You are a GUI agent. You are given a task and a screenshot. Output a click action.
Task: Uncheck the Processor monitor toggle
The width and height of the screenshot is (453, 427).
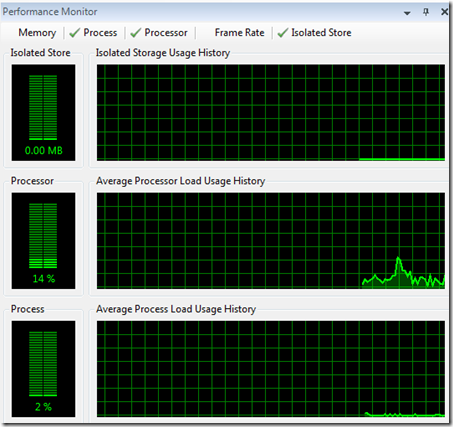pyautogui.click(x=159, y=33)
